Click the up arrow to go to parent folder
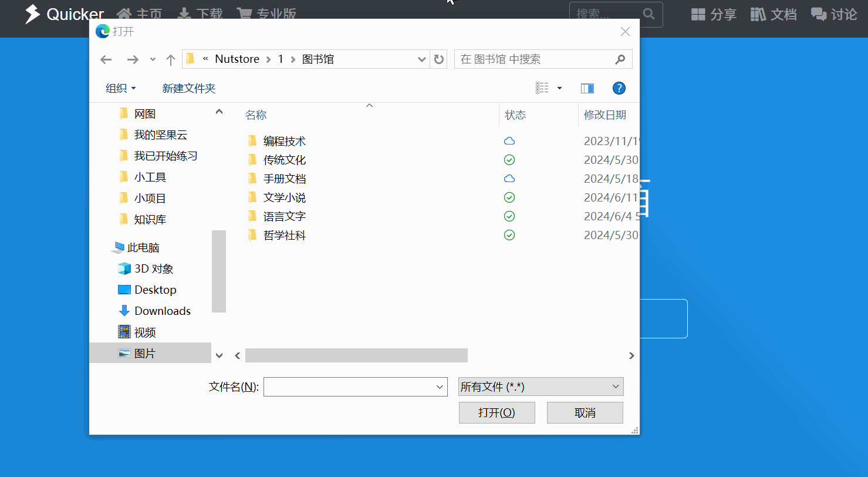 tap(170, 59)
